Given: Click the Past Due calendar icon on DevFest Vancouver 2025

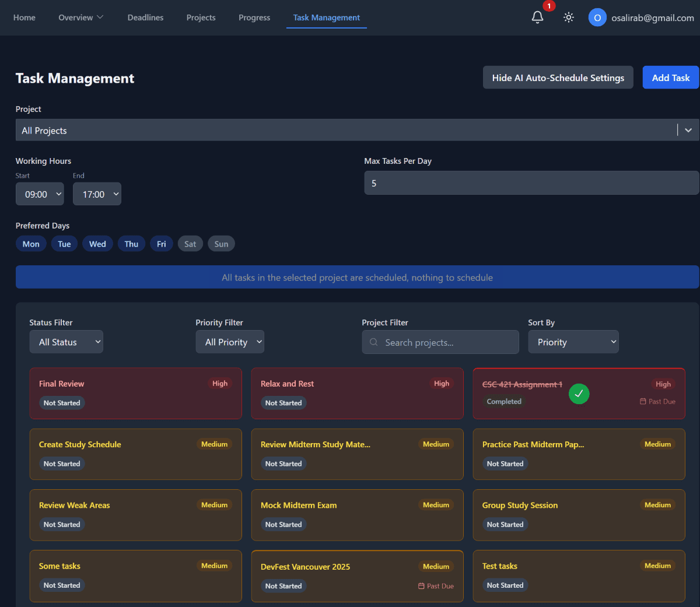Looking at the screenshot, I should [422, 586].
